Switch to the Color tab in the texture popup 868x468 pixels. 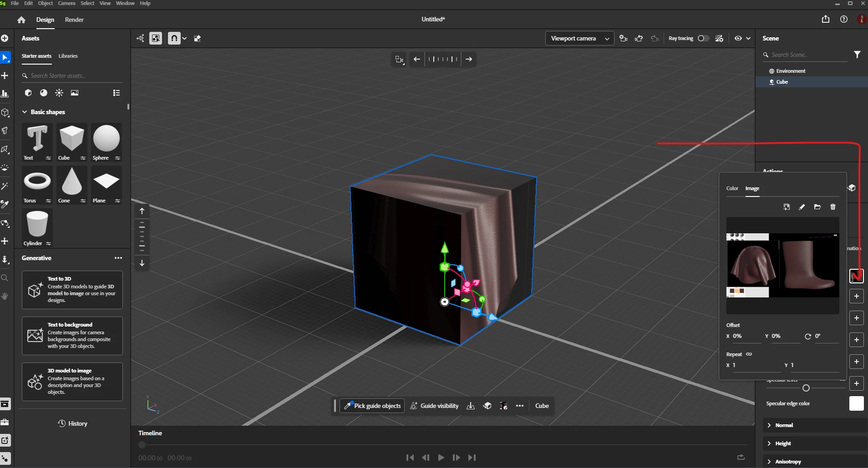pos(732,188)
